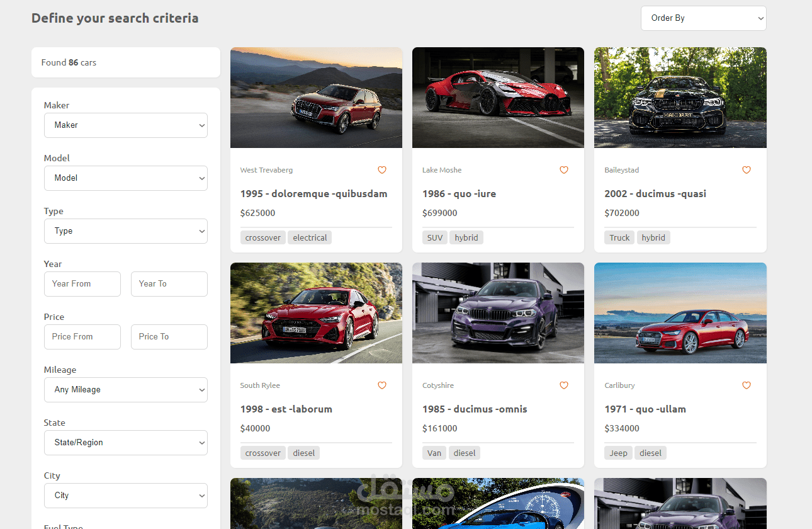Open the City dropdown
The image size is (812, 529).
pyautogui.click(x=126, y=496)
